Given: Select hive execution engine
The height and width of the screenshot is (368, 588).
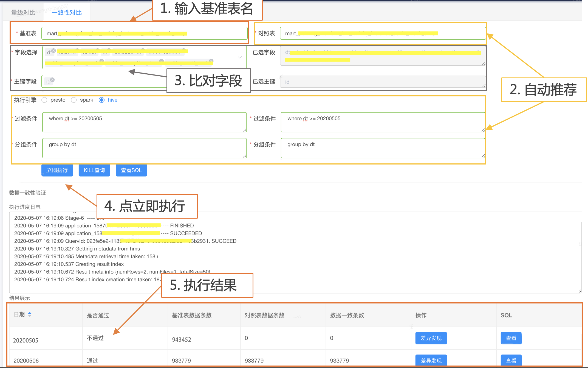Looking at the screenshot, I should pyautogui.click(x=102, y=100).
